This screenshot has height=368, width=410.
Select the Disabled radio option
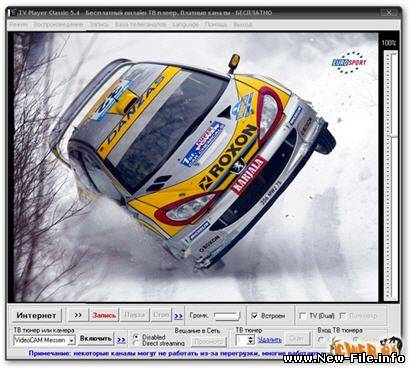pos(136,337)
